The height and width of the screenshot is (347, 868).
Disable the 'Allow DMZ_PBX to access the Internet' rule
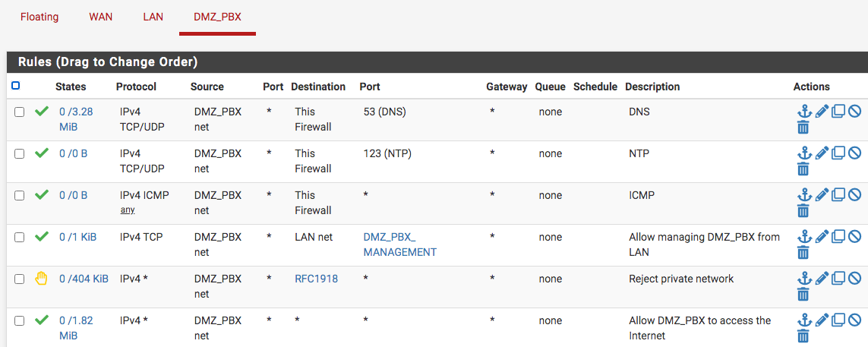tap(854, 320)
